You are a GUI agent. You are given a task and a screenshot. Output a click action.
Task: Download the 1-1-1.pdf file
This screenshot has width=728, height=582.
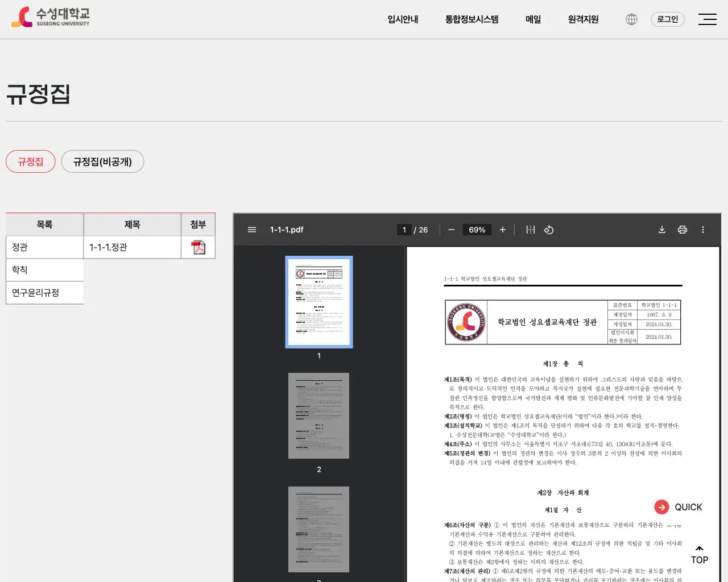(x=661, y=230)
